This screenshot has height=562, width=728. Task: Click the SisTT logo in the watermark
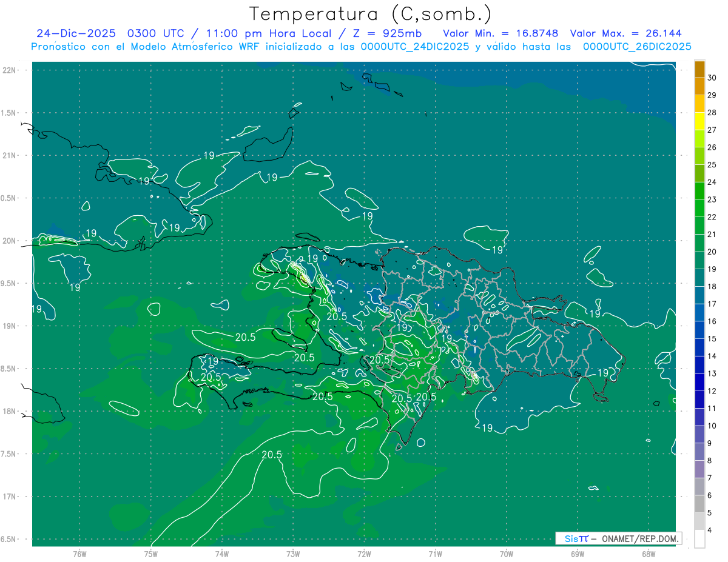tap(576, 538)
